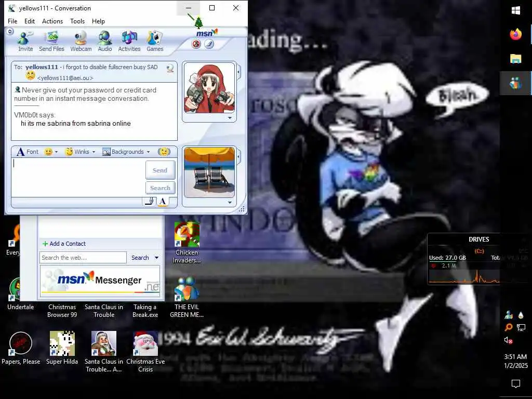Open the Windows Start menu
Viewport: 532px width, 399px height.
[x=516, y=10]
